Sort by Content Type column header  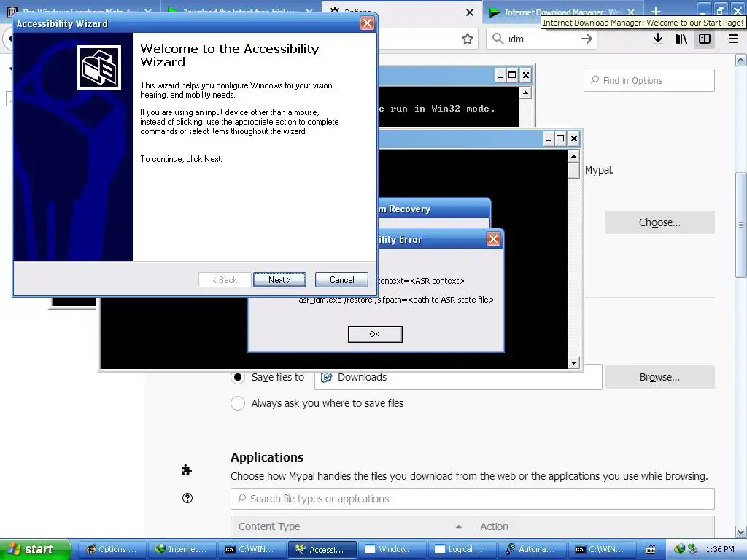pos(352,526)
